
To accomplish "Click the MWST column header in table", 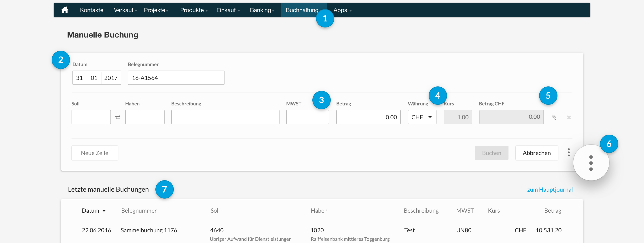I will click(465, 211).
